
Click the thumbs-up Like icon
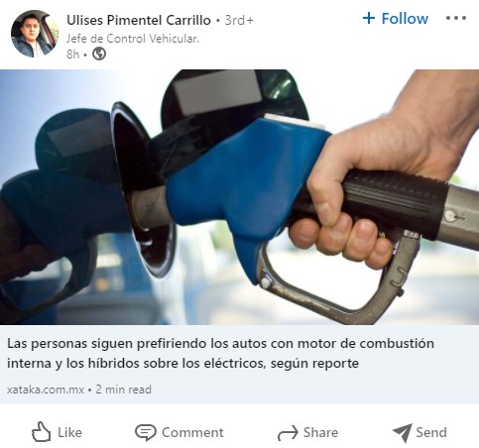(41, 432)
